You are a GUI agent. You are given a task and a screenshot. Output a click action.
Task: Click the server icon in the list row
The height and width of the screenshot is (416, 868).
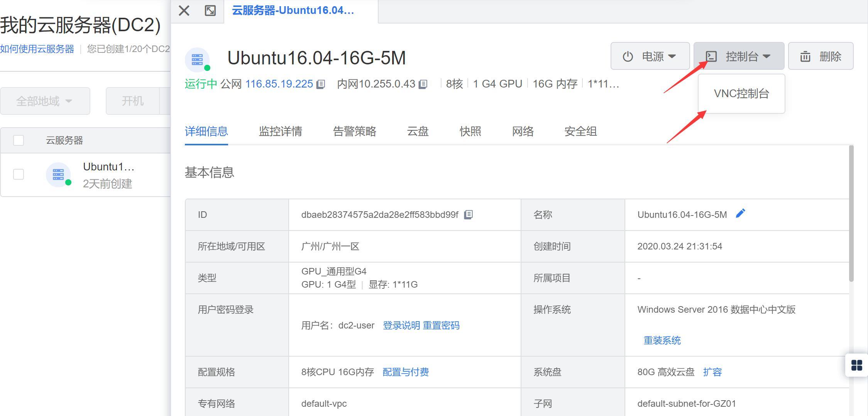pos(58,175)
